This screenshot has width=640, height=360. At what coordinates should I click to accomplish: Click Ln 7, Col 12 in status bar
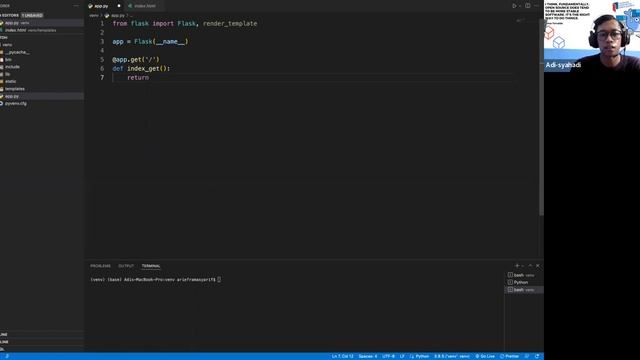point(342,356)
